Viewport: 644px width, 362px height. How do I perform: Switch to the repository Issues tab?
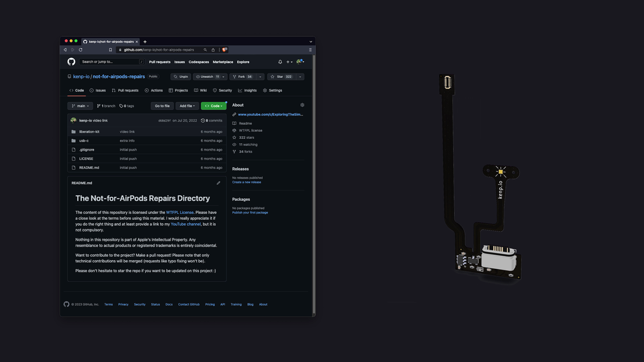click(98, 91)
